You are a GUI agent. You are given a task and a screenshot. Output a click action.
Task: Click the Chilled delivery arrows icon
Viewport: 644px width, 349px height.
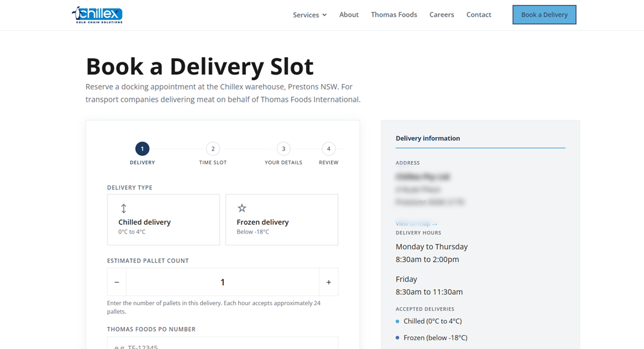(124, 208)
